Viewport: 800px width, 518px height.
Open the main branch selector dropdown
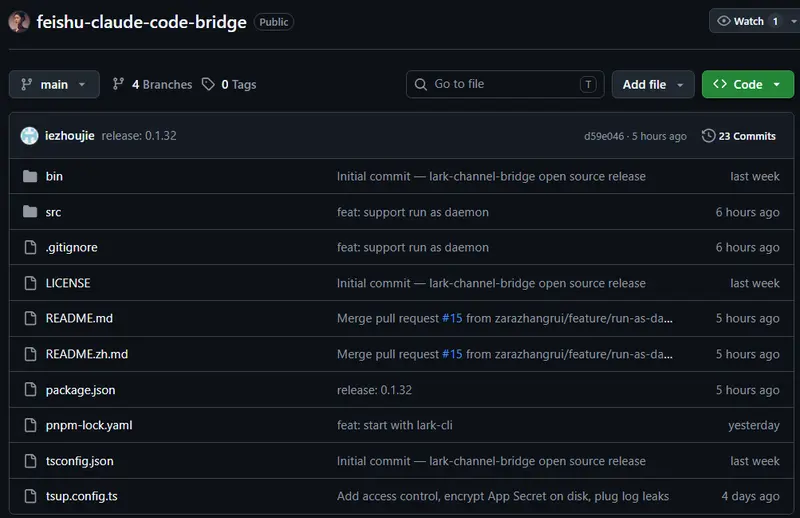pos(54,84)
